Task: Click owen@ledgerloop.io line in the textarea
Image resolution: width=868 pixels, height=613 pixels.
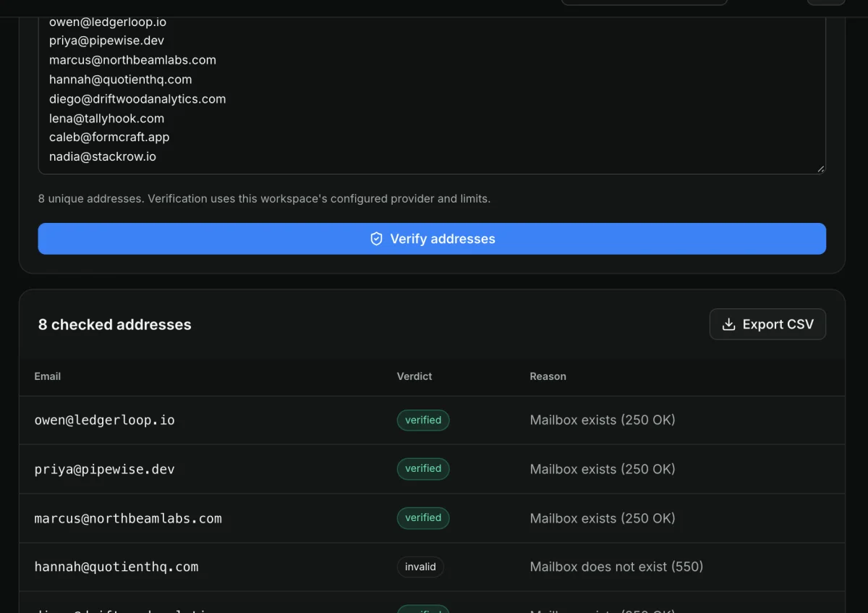Action: pos(108,22)
